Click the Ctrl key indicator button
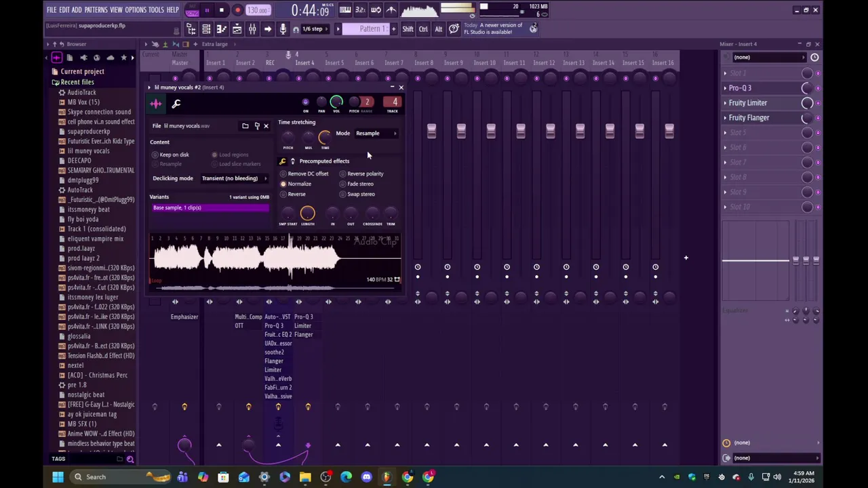The image size is (868, 488). click(x=423, y=29)
